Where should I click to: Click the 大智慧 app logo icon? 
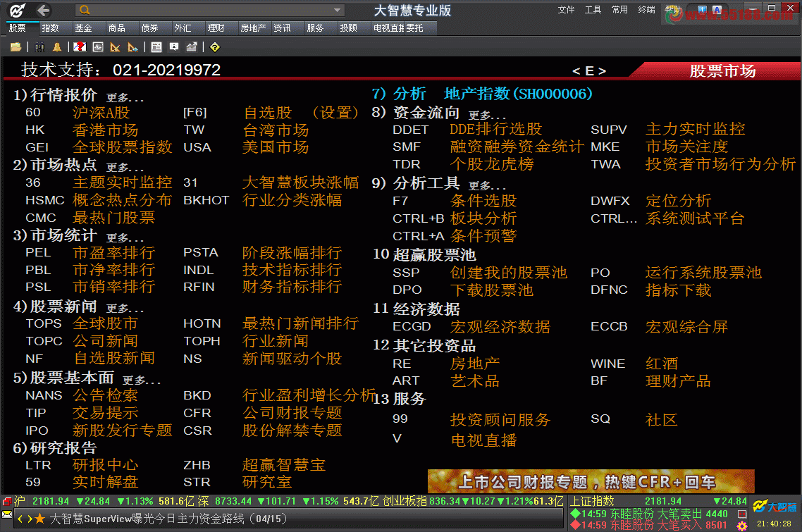coord(17,10)
